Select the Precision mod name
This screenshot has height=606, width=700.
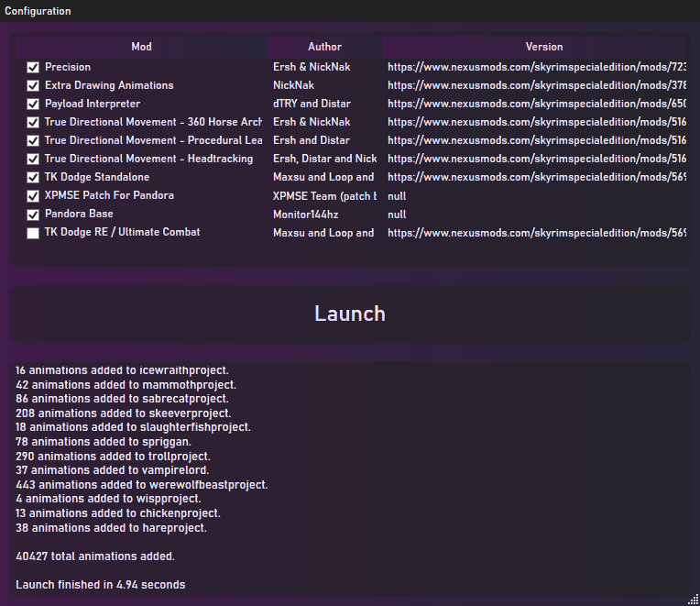[x=68, y=67]
